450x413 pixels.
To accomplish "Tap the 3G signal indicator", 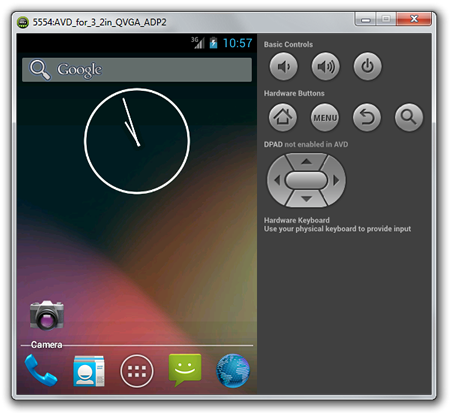I will [198, 43].
